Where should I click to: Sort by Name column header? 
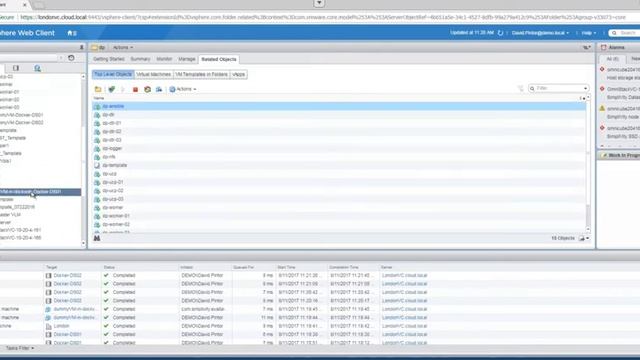click(99, 98)
